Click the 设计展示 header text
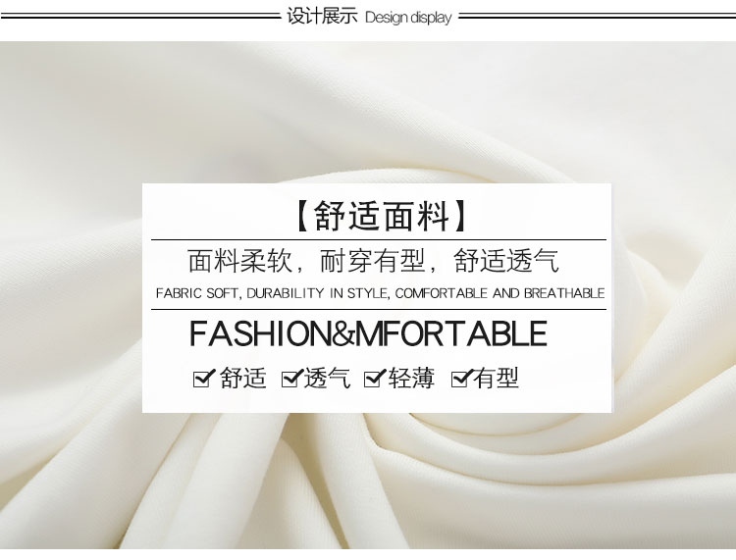The image size is (736, 560). click(322, 17)
